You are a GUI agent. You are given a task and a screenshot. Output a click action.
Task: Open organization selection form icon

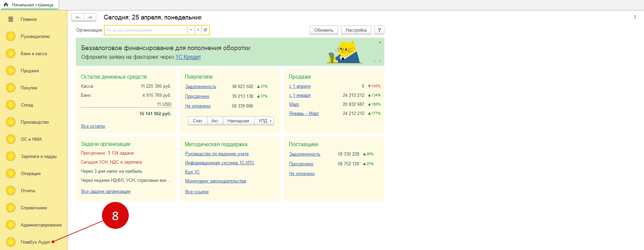205,30
